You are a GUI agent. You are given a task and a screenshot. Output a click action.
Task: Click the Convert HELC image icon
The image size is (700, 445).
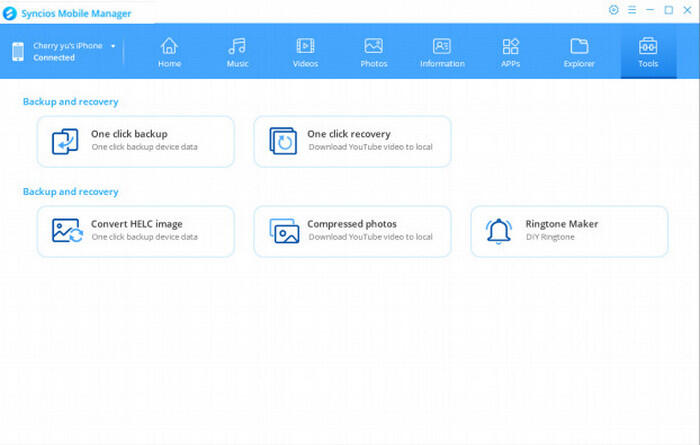[66, 231]
